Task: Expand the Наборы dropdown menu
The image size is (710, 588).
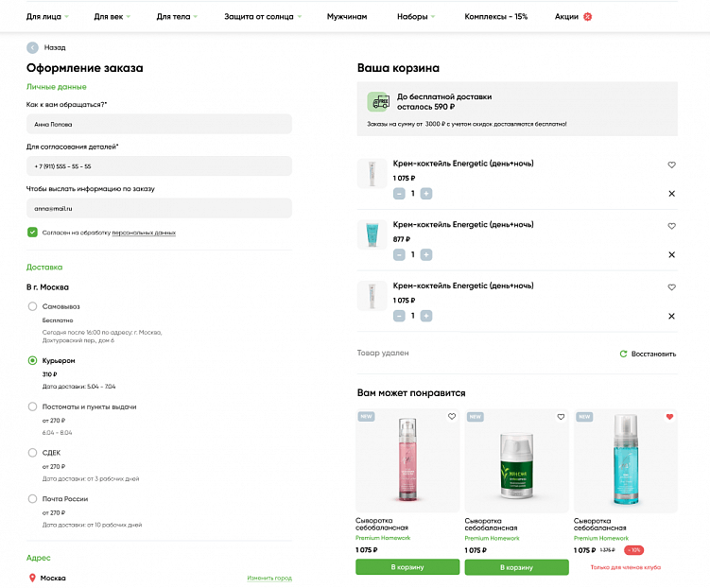Action: [x=416, y=17]
